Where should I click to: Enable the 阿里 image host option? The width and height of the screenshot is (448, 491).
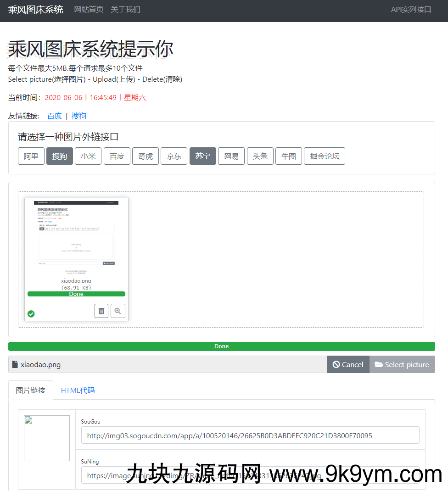(x=31, y=156)
